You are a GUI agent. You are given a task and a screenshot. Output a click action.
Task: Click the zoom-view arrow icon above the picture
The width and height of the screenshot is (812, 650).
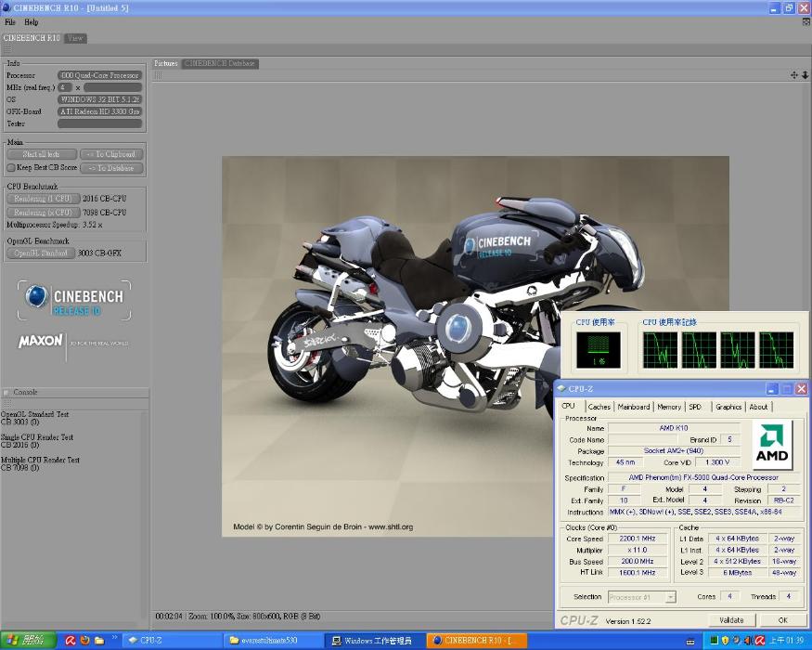point(806,75)
